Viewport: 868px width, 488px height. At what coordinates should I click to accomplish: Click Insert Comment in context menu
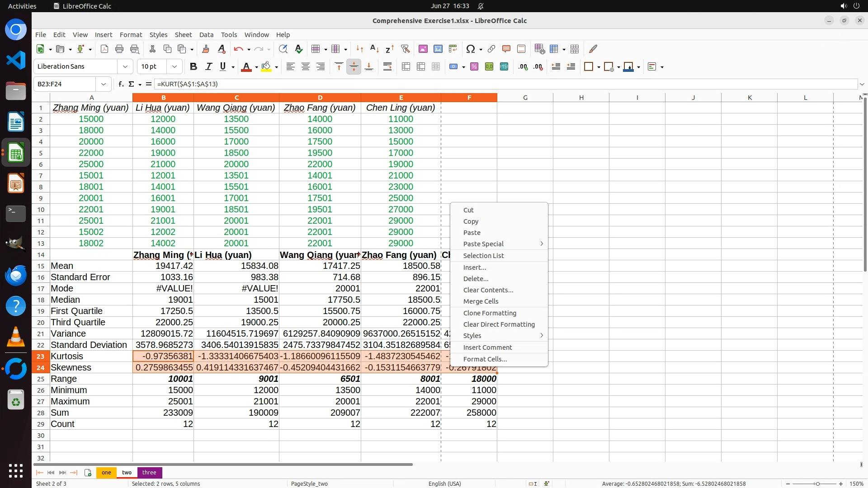click(x=487, y=347)
